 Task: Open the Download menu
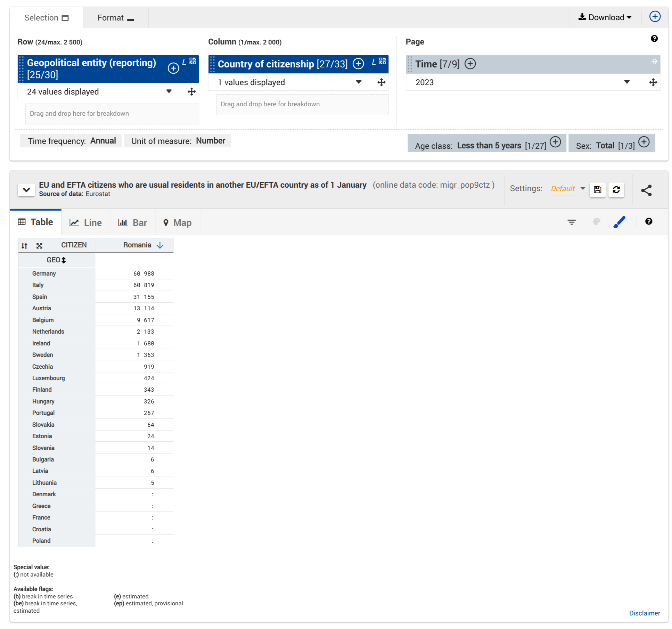605,17
